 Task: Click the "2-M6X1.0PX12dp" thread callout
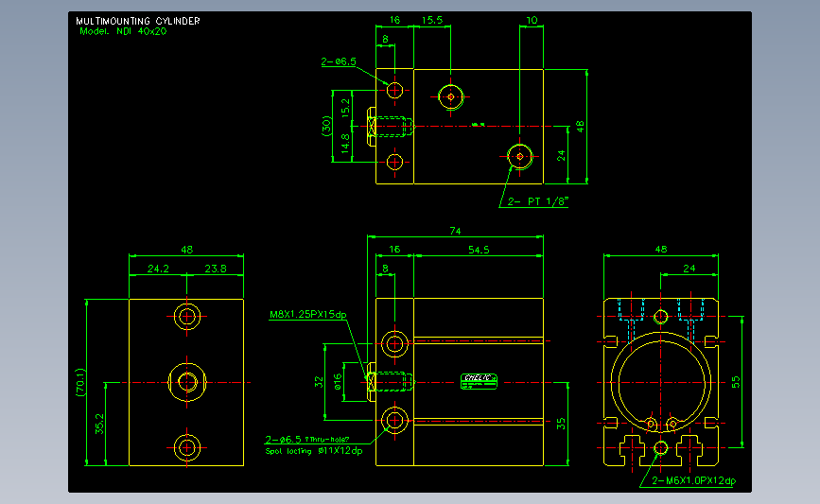[x=693, y=480]
